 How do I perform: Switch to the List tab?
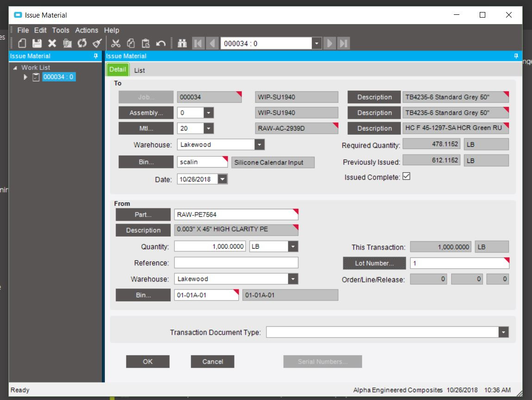139,70
